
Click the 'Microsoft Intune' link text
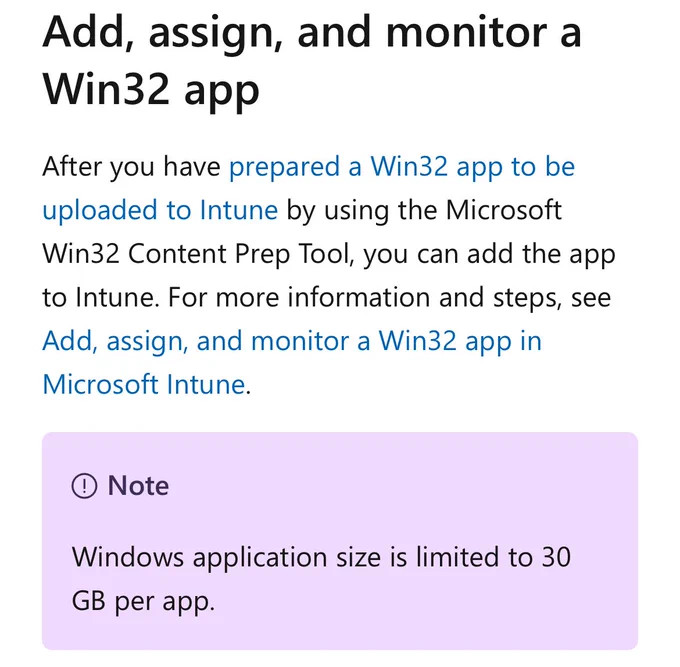click(144, 385)
